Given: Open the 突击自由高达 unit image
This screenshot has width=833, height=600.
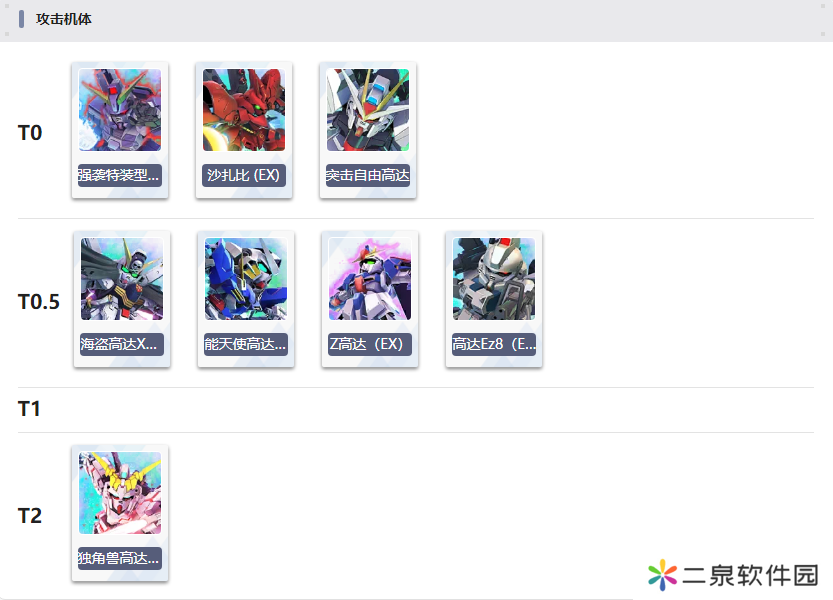Looking at the screenshot, I should pyautogui.click(x=368, y=110).
